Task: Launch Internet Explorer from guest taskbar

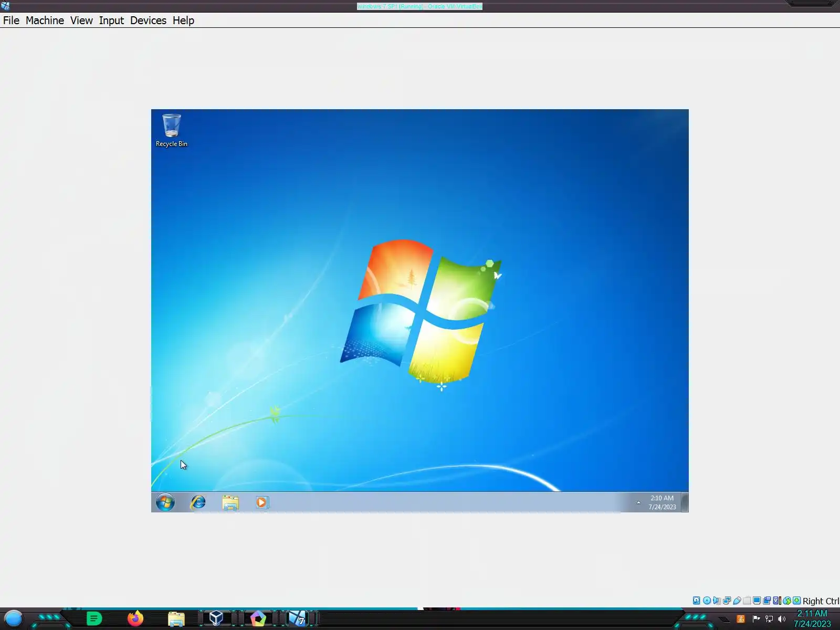Action: [x=198, y=502]
